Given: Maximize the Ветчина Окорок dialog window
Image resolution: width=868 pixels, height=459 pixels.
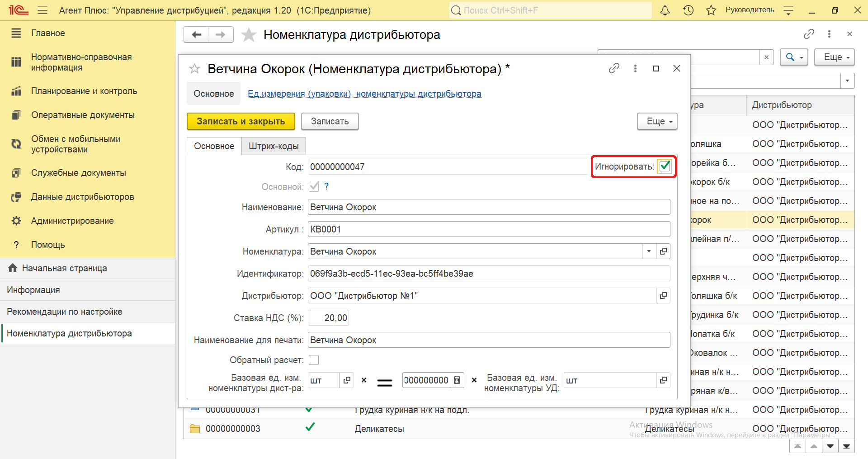Looking at the screenshot, I should click(656, 68).
